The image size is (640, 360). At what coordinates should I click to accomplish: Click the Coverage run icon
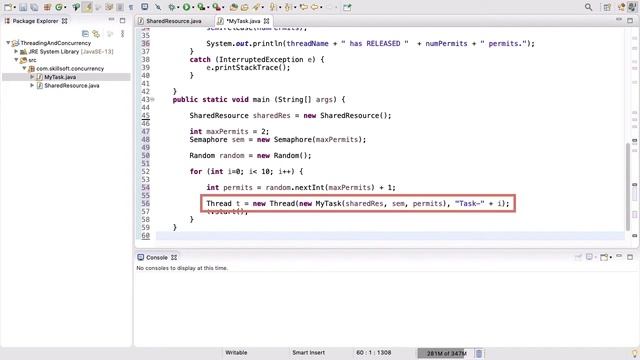point(201,7)
